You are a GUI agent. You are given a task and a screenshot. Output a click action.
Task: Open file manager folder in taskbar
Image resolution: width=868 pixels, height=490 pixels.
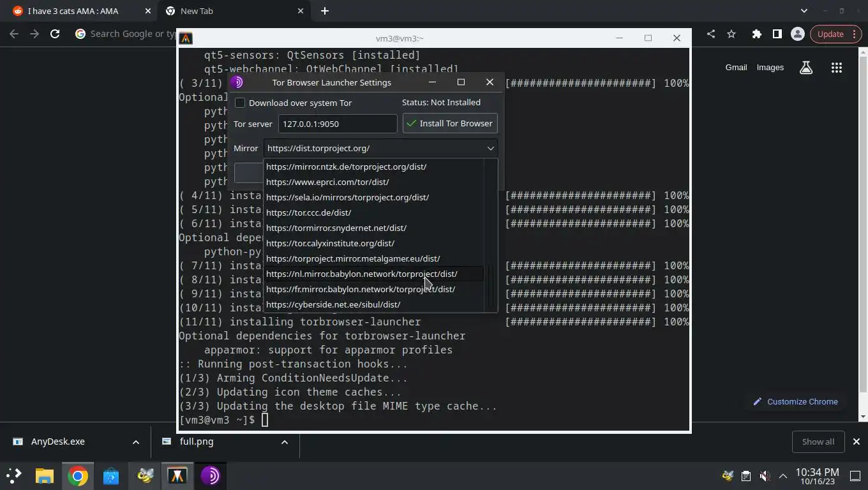click(44, 475)
